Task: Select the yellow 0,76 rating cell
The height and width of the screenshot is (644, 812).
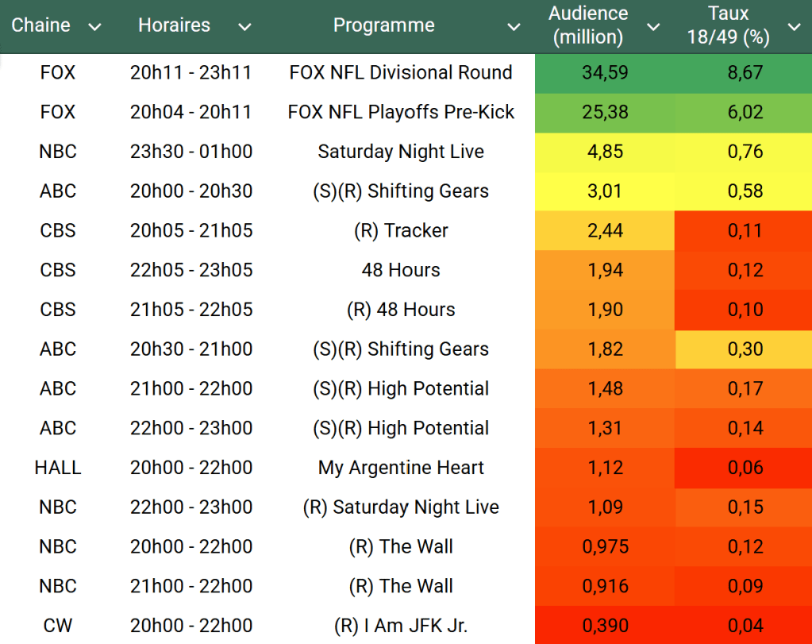Action: coord(745,152)
